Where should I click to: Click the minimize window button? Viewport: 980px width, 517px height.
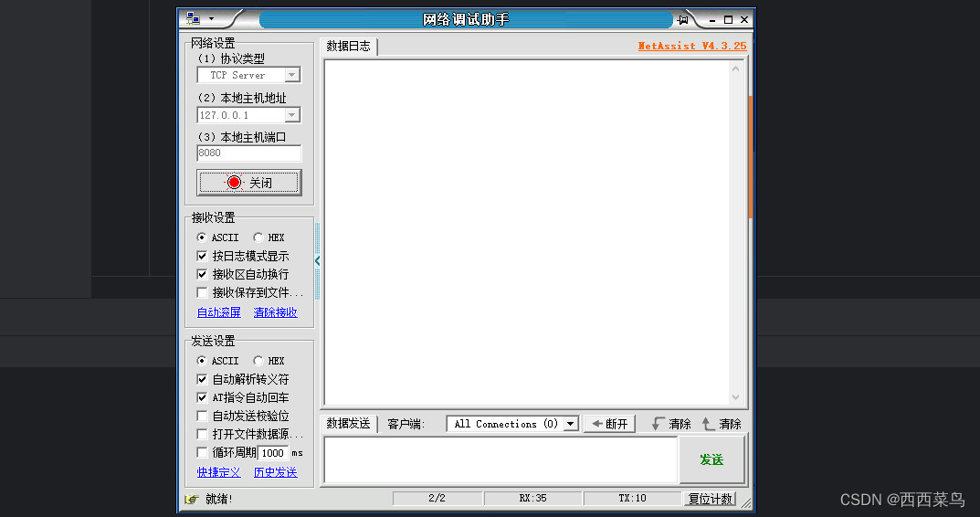[x=711, y=20]
